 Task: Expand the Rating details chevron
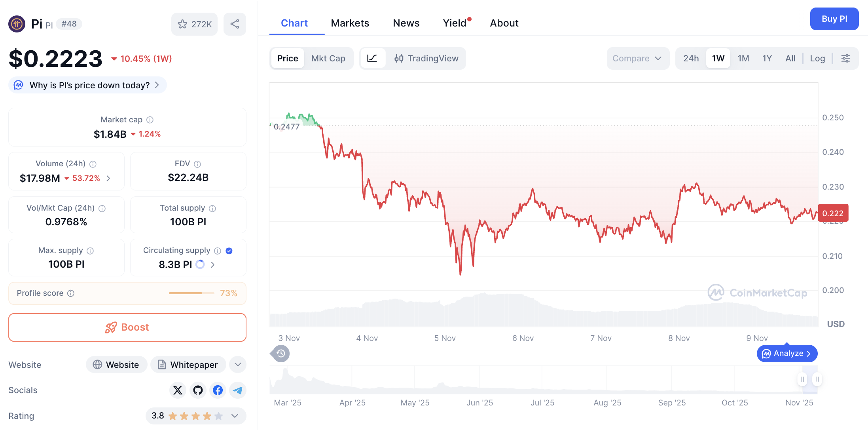(234, 416)
